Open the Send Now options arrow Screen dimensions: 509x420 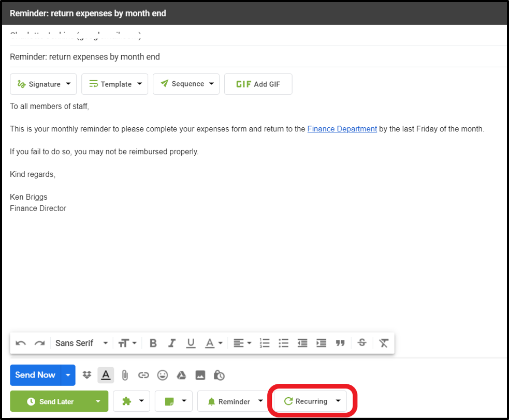[68, 375]
